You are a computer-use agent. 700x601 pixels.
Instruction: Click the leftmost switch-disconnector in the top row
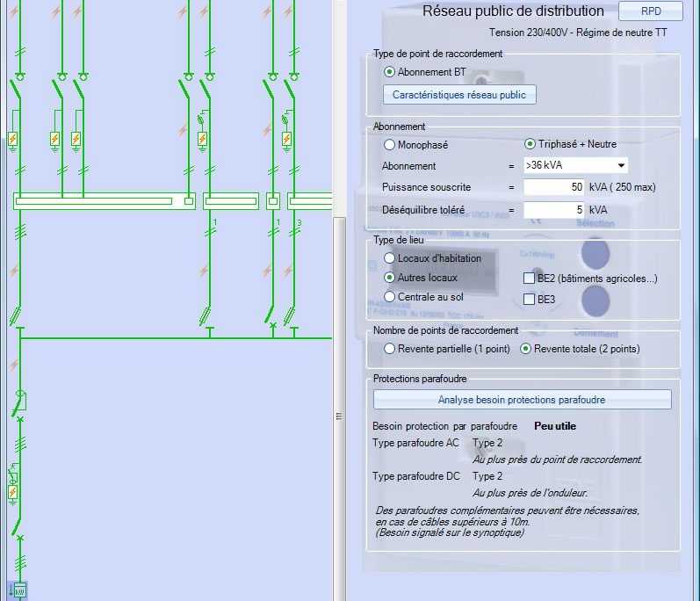click(x=17, y=86)
